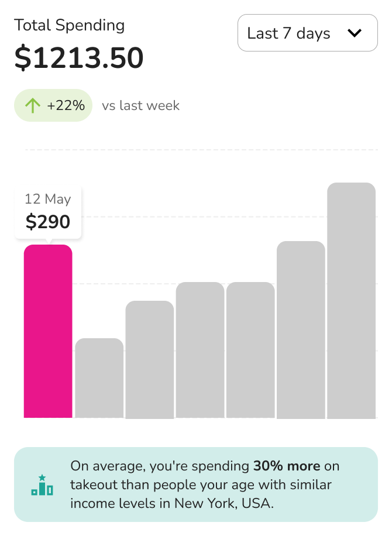Open the Last 7 days dropdown
This screenshot has width=392, height=536.
(308, 33)
